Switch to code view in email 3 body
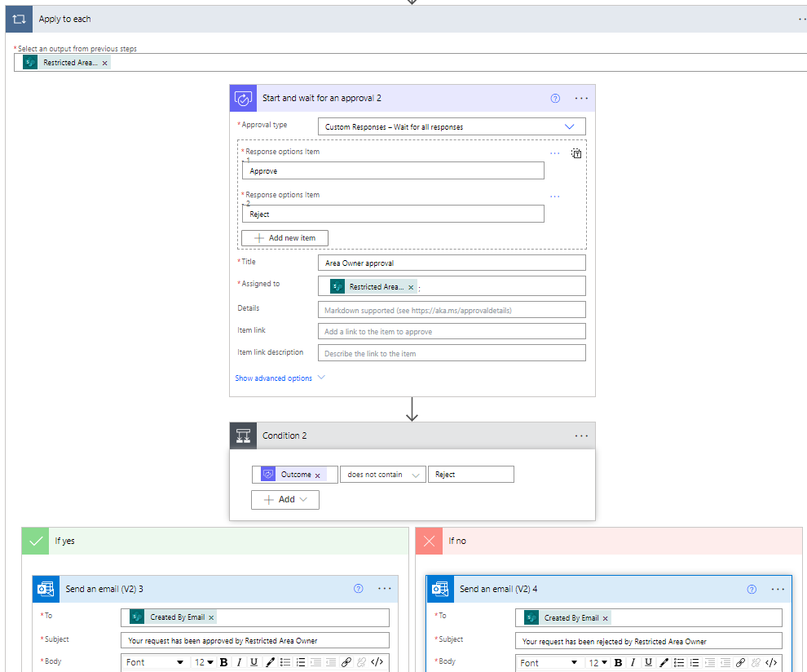807x672 pixels. [x=377, y=662]
